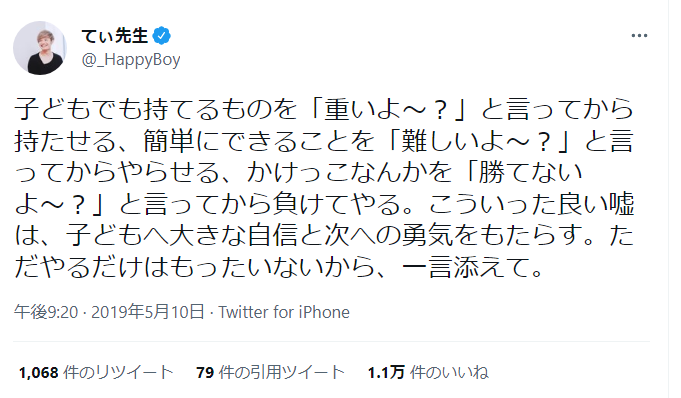Click the date 2019年5月10日
681x398 pixels.
pos(148,312)
